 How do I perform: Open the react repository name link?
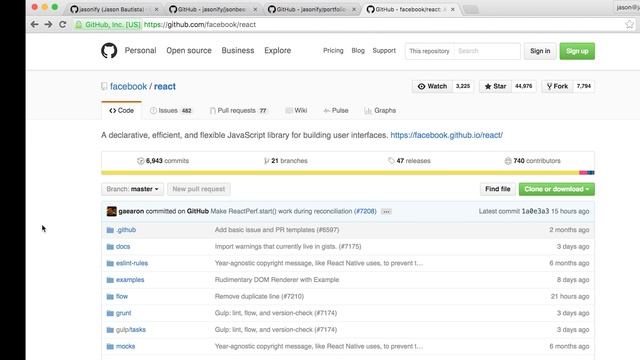(165, 87)
